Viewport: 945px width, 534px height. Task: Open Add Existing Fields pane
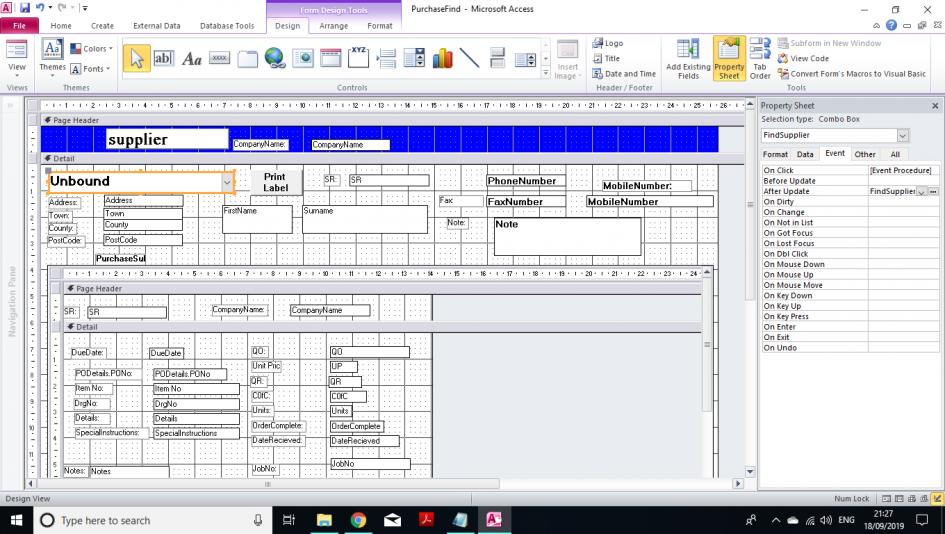point(688,59)
